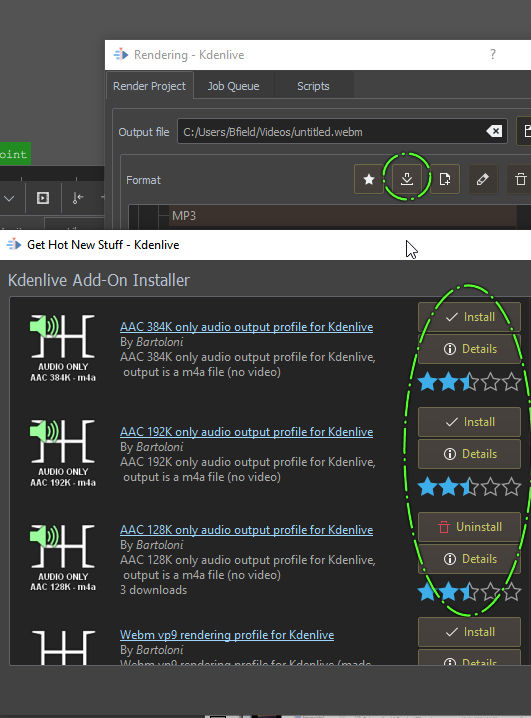Click the star rating of AAC 192K profile

coord(469,486)
